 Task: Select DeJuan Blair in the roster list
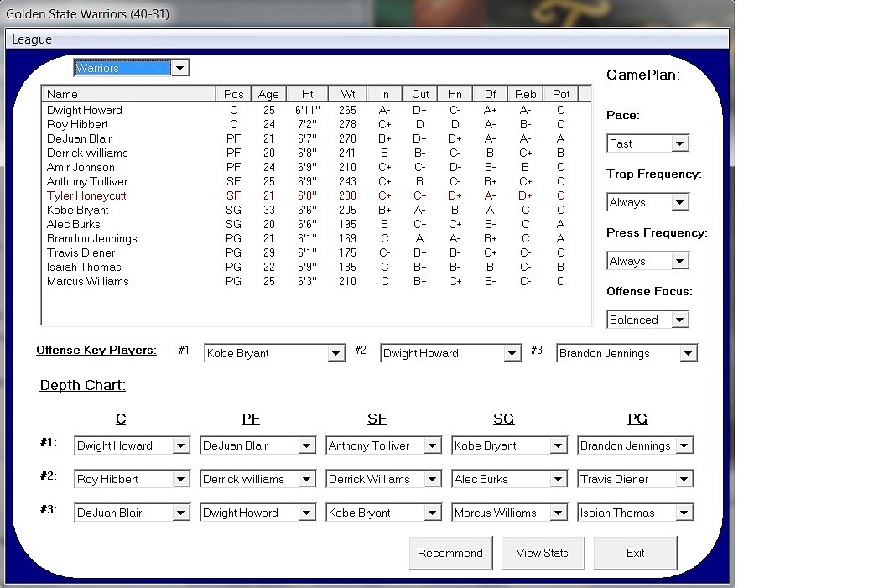pos(316,138)
